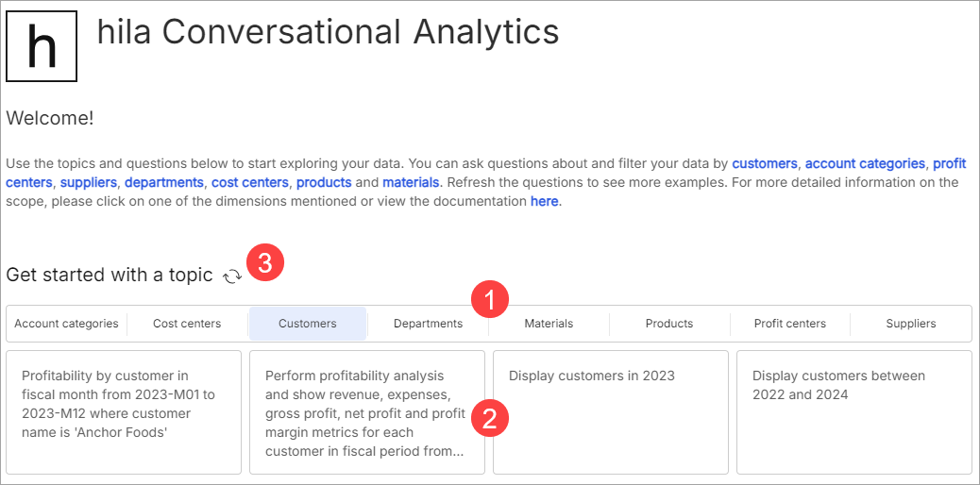Click the cost centers hyperlink

click(250, 182)
